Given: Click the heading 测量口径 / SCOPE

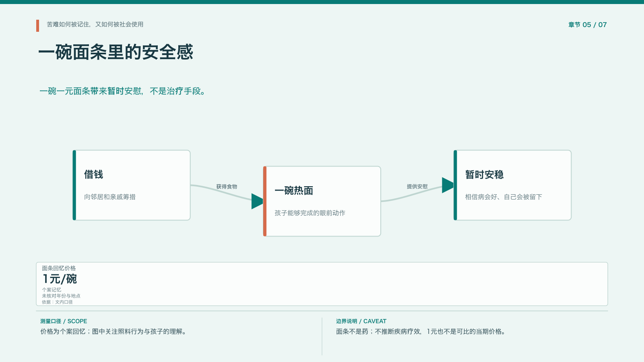Looking at the screenshot, I should (64, 321).
